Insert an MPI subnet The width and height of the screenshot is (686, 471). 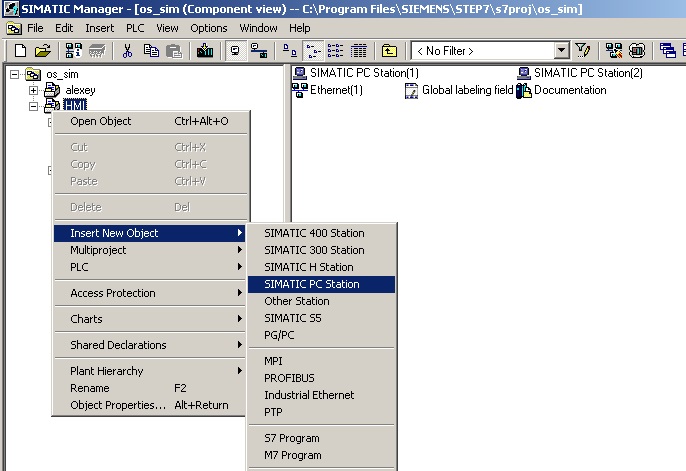pos(322,361)
